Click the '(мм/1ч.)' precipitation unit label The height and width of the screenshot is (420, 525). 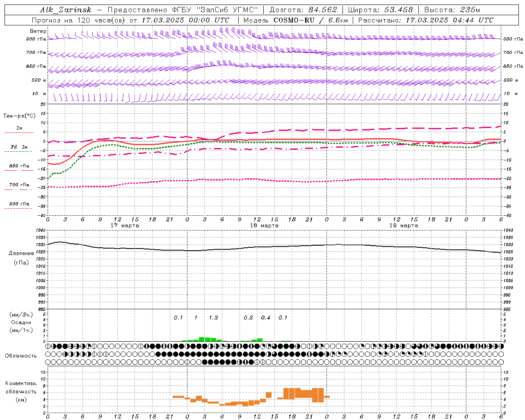coord(21,330)
